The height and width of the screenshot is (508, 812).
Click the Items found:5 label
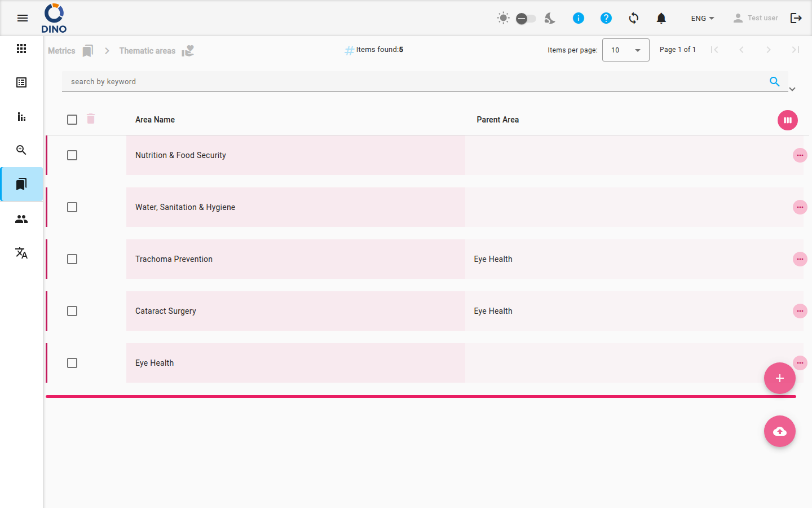[379, 50]
